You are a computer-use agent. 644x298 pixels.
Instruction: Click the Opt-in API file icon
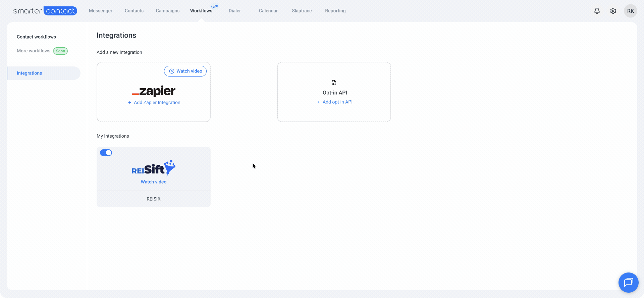point(334,83)
